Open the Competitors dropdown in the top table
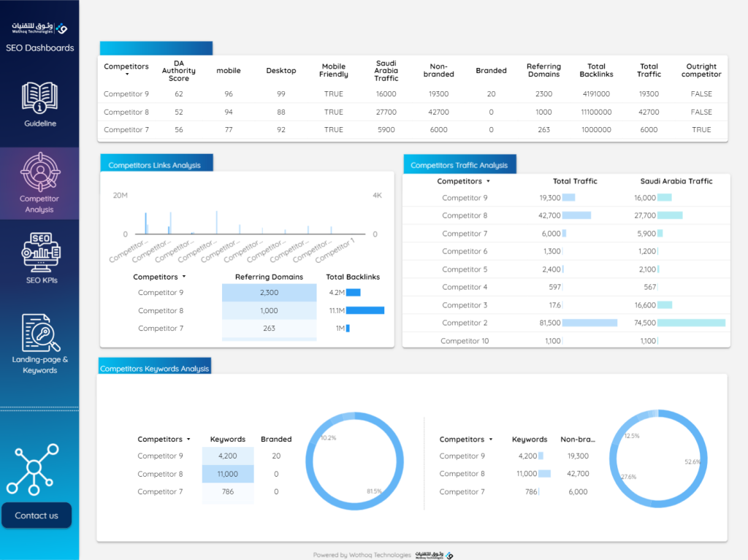The height and width of the screenshot is (560, 748). click(x=126, y=70)
